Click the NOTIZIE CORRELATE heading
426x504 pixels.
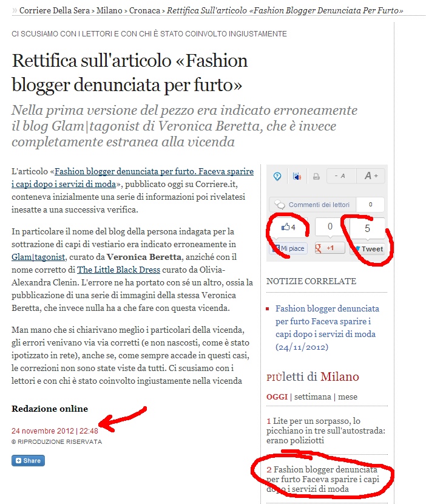tap(311, 281)
